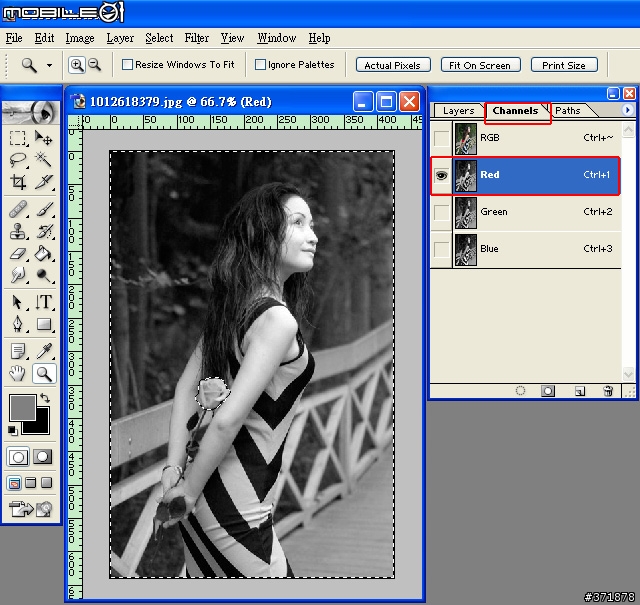Viewport: 640px width, 605px height.
Task: Select the Clone Stamp tool
Action: click(18, 231)
